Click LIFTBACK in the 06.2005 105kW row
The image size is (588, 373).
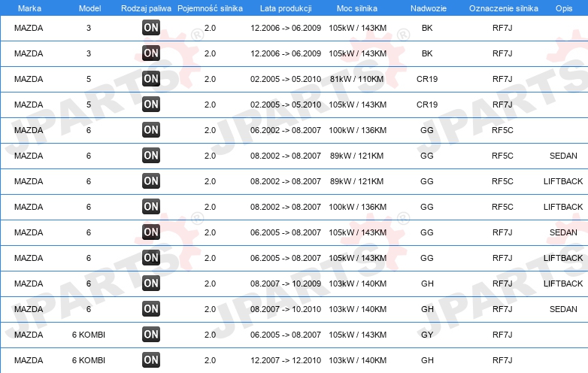tap(563, 258)
